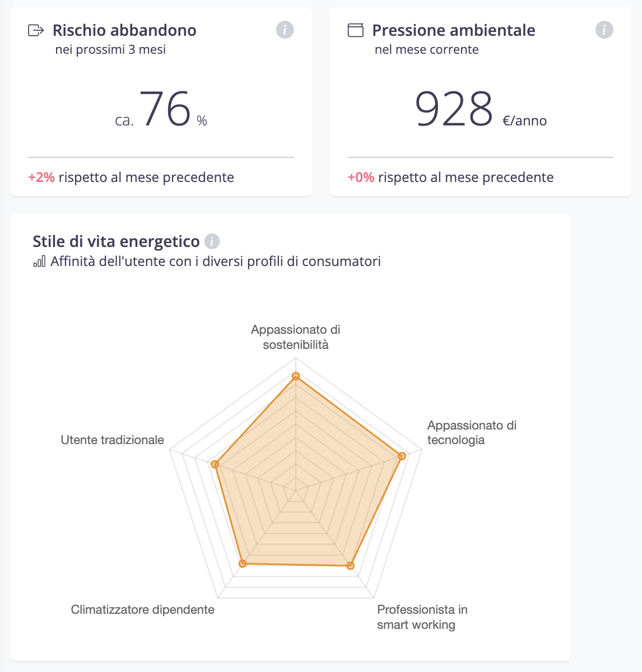Open the Pressione ambientale info icon
The width and height of the screenshot is (642, 672).
(x=604, y=30)
